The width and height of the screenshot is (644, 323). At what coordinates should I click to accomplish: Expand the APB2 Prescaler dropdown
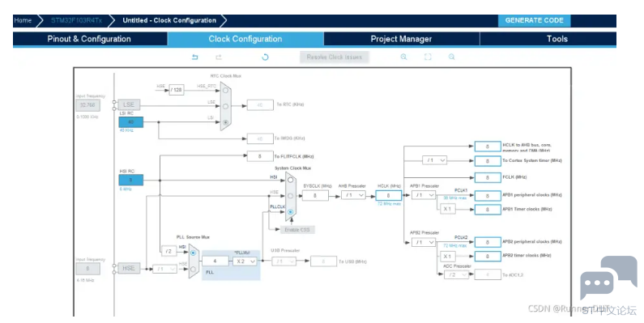(x=424, y=242)
